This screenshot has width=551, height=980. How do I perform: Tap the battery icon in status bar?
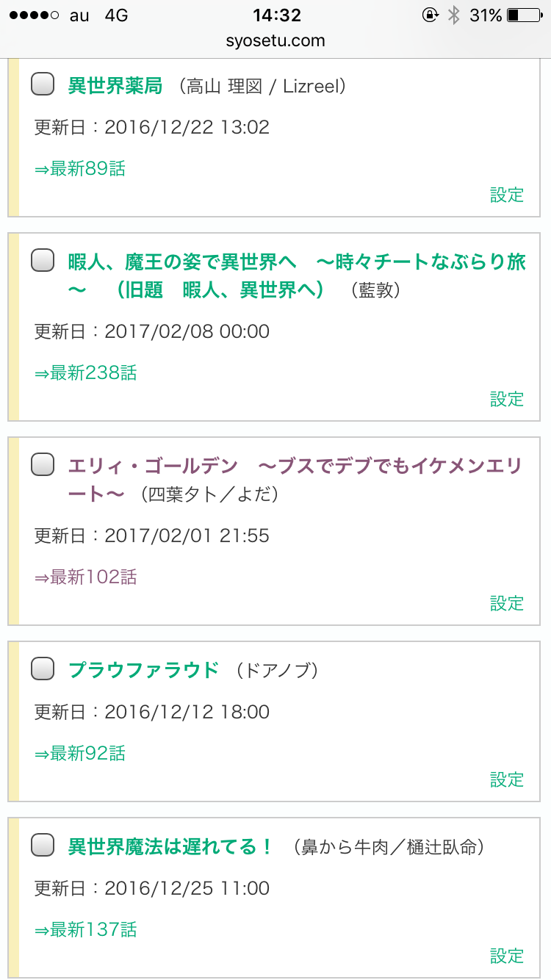click(524, 15)
